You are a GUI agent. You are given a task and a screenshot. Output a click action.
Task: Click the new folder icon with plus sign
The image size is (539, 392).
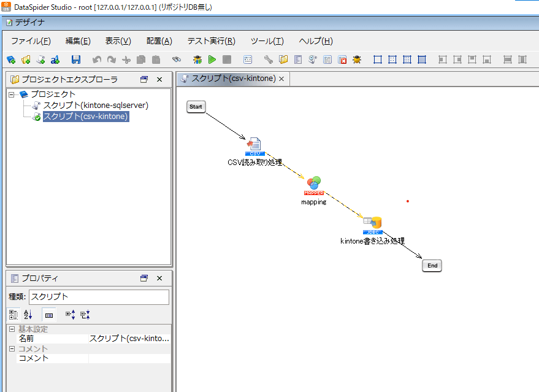coord(26,60)
